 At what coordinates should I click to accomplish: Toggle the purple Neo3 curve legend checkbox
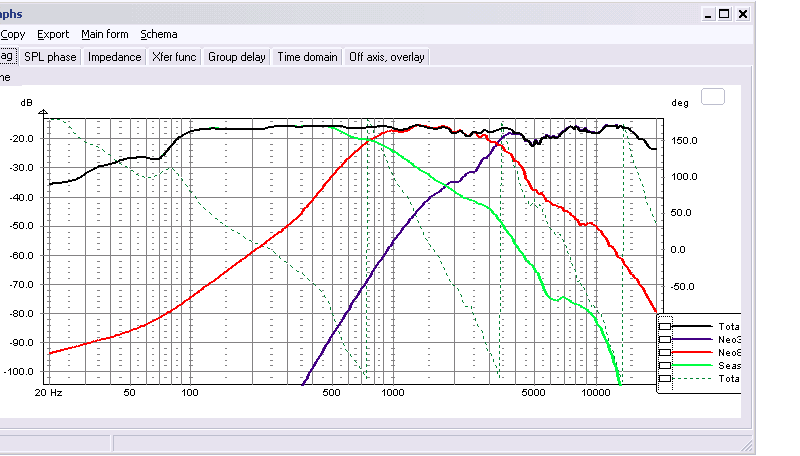pos(665,339)
